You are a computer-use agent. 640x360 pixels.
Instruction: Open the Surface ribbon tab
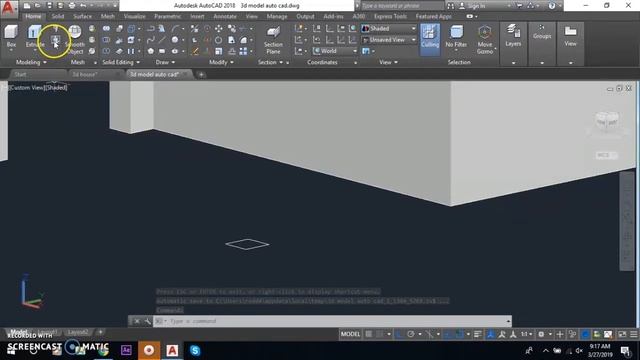pyautogui.click(x=82, y=16)
